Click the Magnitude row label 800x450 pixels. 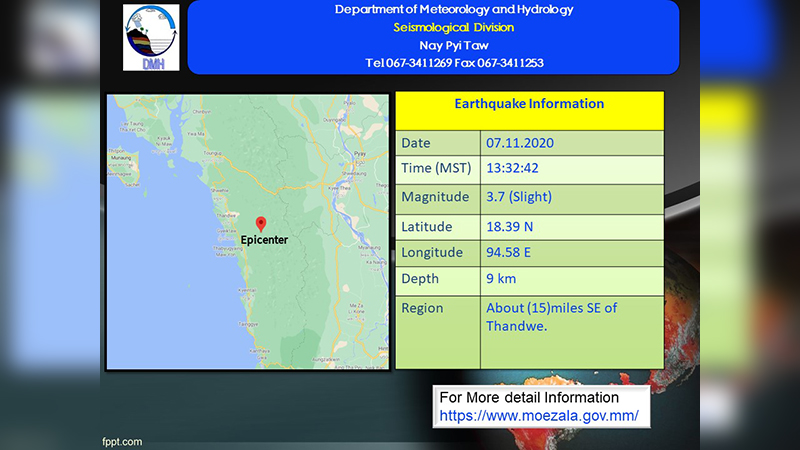point(435,197)
